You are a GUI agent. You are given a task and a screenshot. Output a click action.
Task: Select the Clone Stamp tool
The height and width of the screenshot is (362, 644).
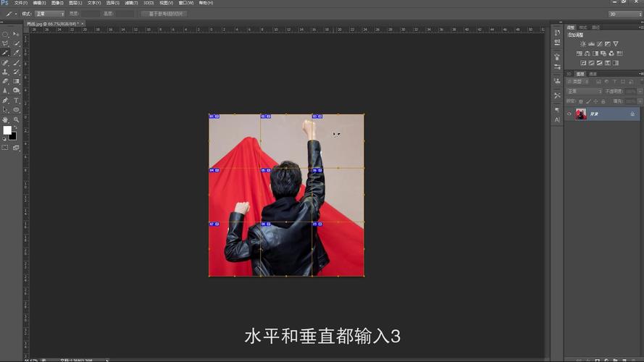click(5, 72)
